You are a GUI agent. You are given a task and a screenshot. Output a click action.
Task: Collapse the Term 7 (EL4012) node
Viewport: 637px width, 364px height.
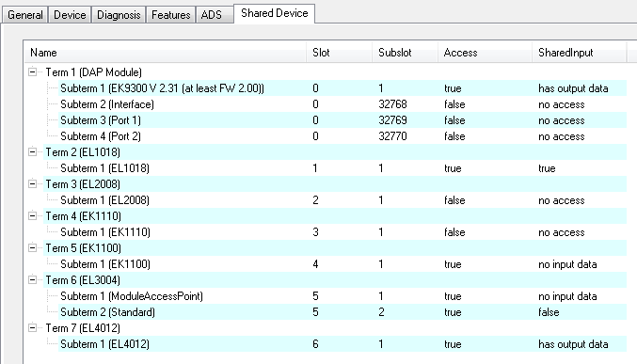coord(32,328)
